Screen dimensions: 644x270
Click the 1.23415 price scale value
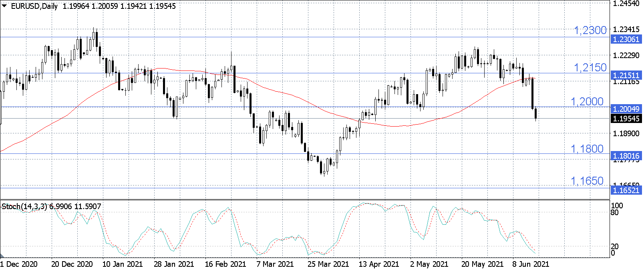tap(626, 29)
